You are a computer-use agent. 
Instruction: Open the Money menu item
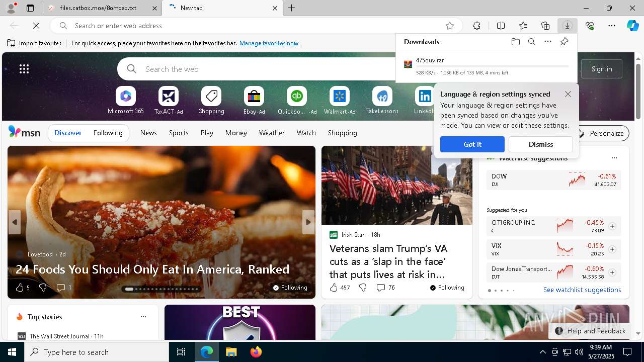pyautogui.click(x=236, y=133)
